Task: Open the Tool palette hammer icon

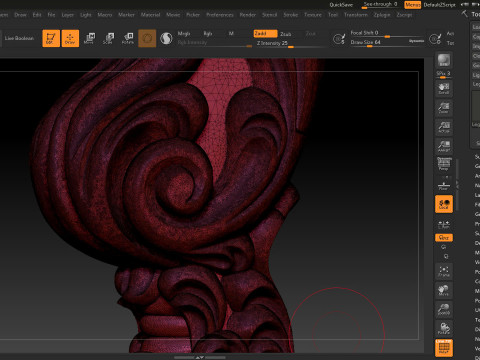Action: [x=465, y=14]
